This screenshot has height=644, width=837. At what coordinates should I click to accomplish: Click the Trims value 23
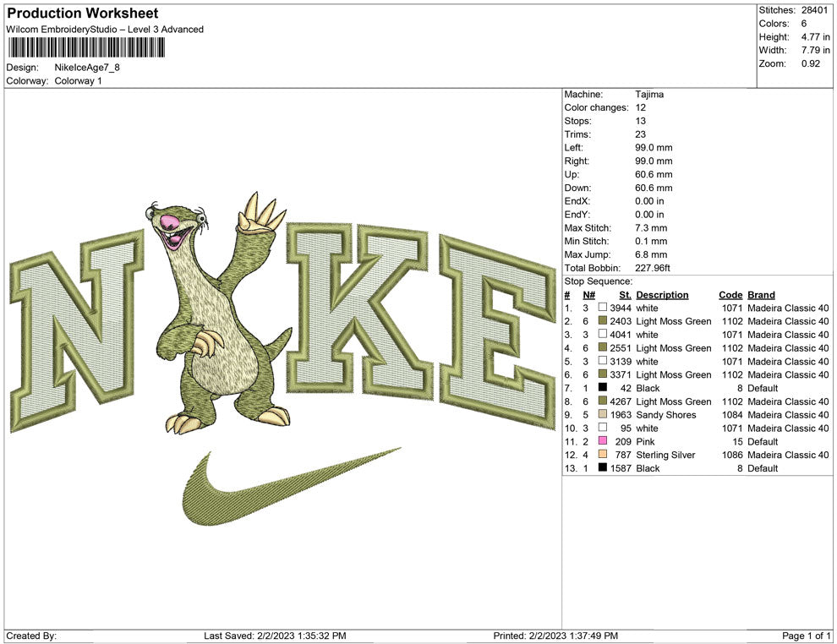pos(640,134)
